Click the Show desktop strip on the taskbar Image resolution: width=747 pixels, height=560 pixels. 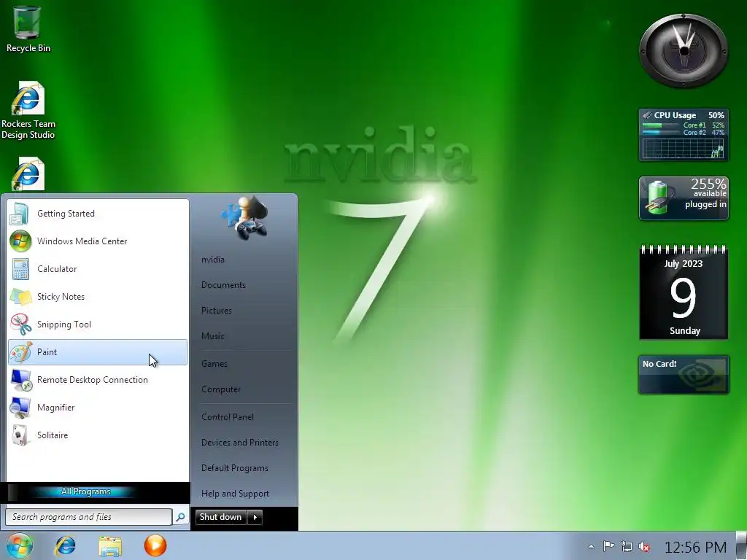(741, 545)
